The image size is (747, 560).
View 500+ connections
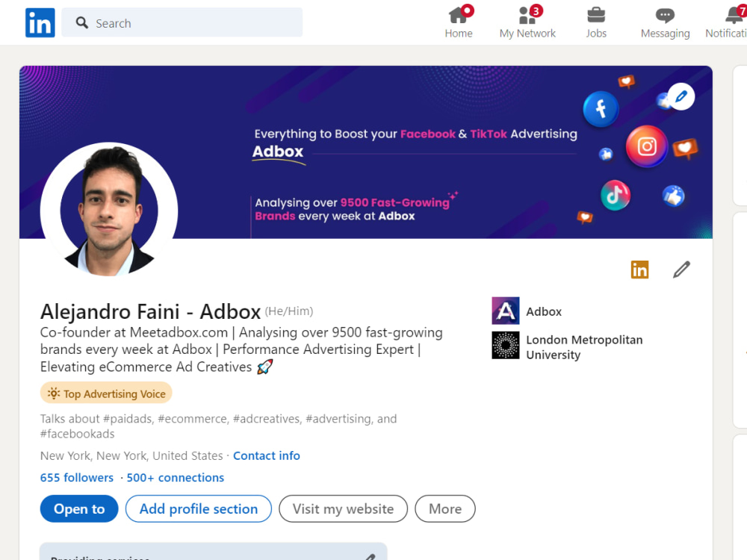point(175,477)
